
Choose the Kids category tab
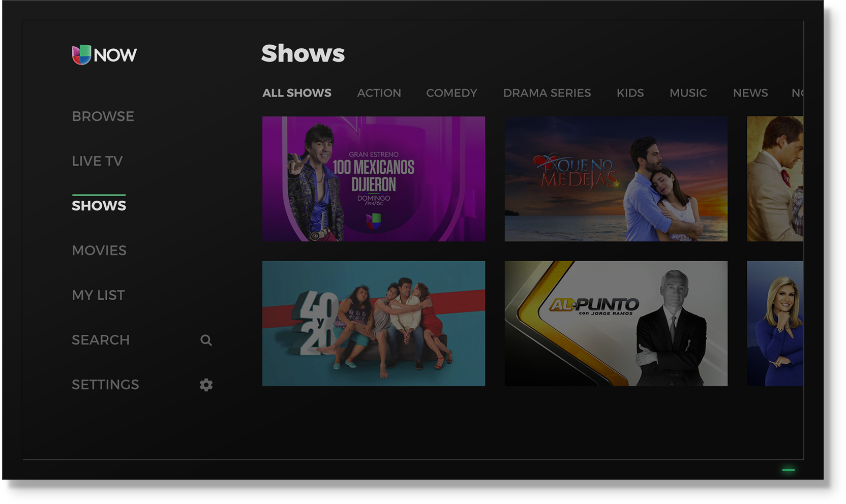[630, 93]
